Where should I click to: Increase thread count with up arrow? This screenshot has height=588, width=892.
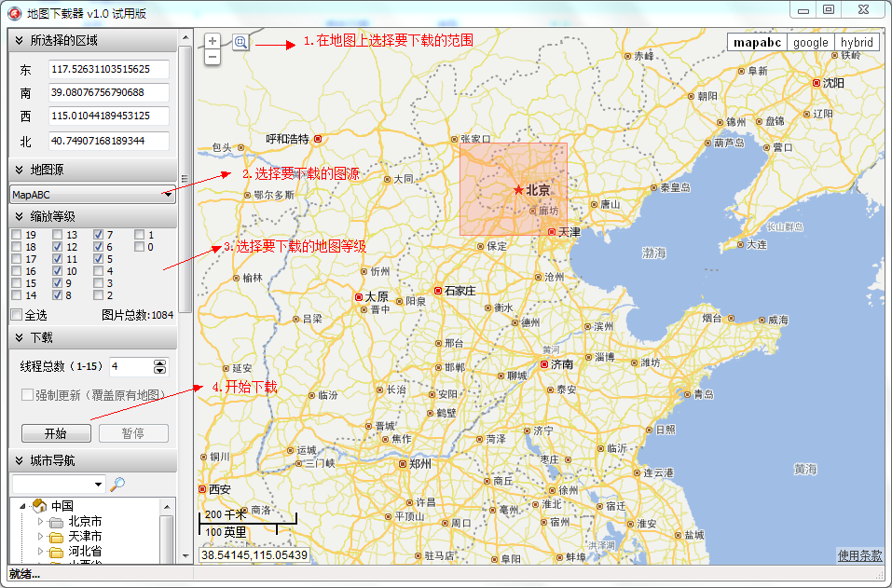pos(160,362)
